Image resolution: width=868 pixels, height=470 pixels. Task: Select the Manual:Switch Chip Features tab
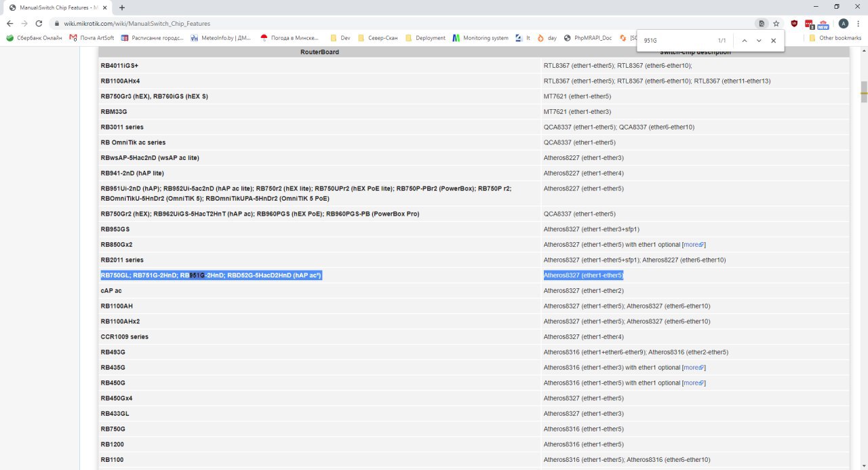57,7
